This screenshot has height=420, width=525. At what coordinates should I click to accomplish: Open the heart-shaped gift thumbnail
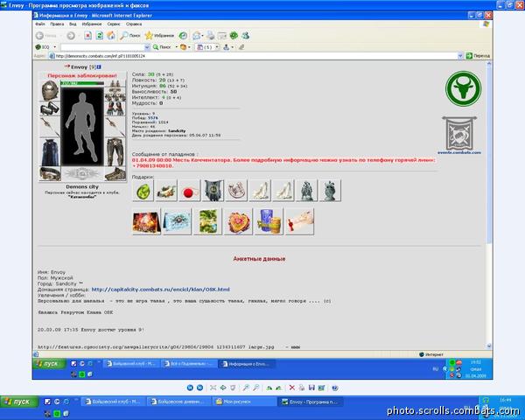tap(238, 221)
